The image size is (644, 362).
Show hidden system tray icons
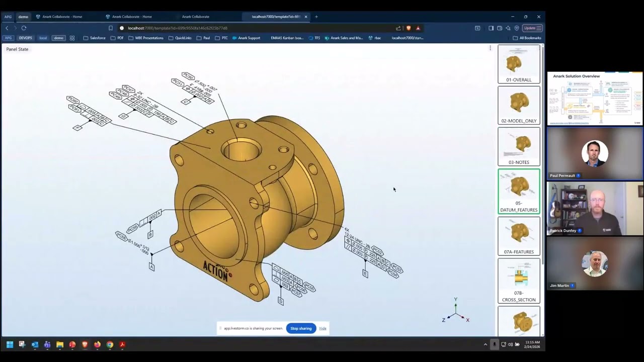pyautogui.click(x=485, y=344)
